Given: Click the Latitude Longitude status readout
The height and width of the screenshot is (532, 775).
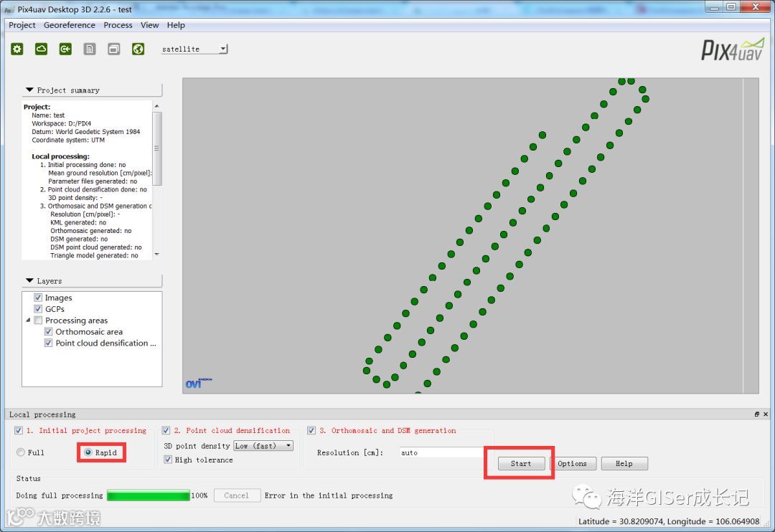Looking at the screenshot, I should (x=669, y=521).
